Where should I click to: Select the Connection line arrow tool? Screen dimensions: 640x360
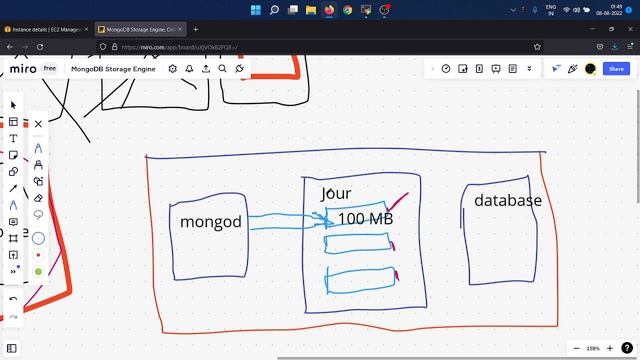pyautogui.click(x=13, y=188)
